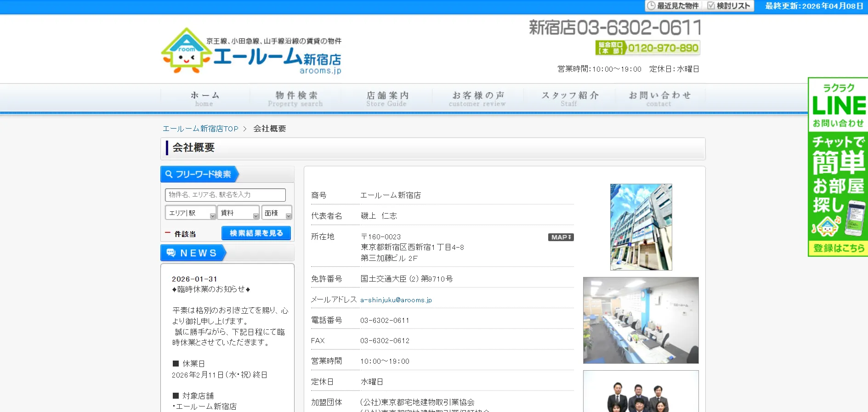Image resolution: width=868 pixels, height=412 pixels.
Task: Select the building name 第三加藤ビル 2F
Action: coord(389,258)
